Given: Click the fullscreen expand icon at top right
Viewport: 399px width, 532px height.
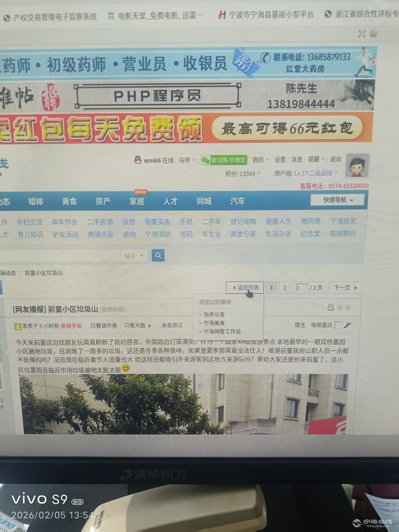Looking at the screenshot, I should point(362,34).
